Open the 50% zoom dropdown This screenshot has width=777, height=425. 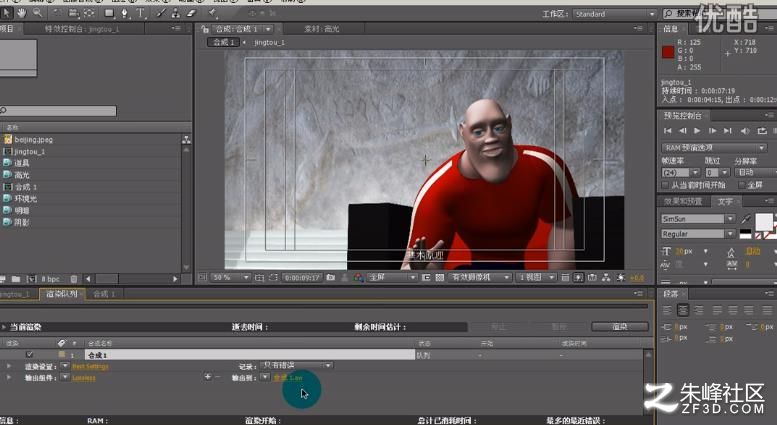pos(230,278)
